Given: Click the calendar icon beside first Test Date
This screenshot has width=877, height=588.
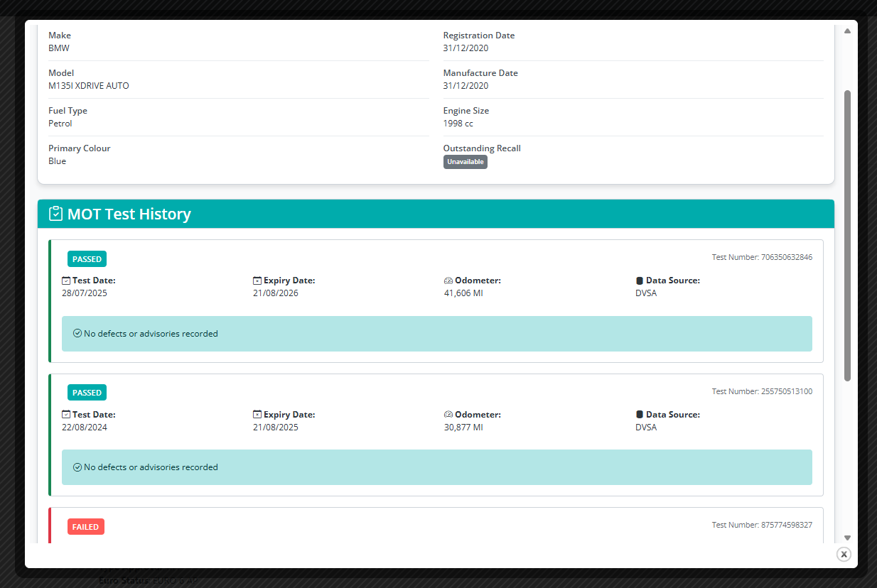Looking at the screenshot, I should point(66,281).
